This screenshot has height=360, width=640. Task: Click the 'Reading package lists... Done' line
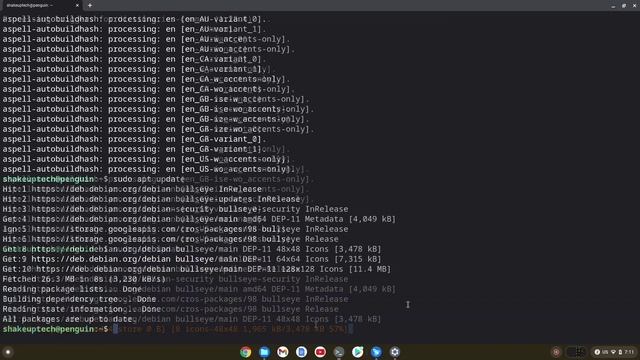(72, 289)
